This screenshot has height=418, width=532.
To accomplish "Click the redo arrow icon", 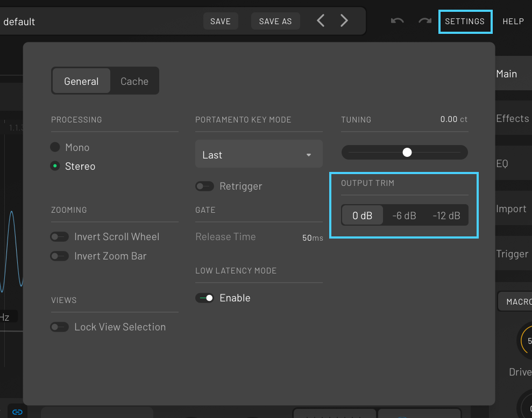I will coord(425,21).
